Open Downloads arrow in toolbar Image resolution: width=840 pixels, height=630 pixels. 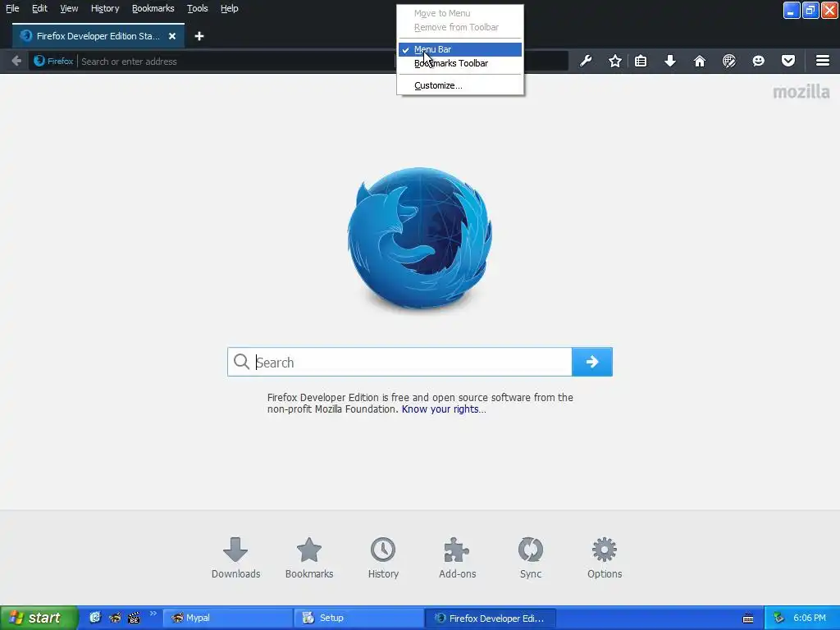click(x=670, y=61)
